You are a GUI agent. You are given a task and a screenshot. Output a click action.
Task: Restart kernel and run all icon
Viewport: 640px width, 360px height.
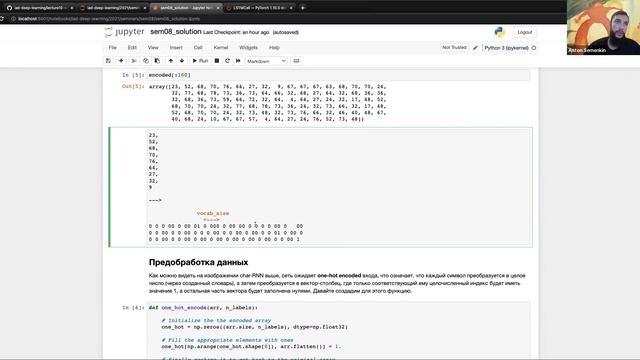point(238,61)
